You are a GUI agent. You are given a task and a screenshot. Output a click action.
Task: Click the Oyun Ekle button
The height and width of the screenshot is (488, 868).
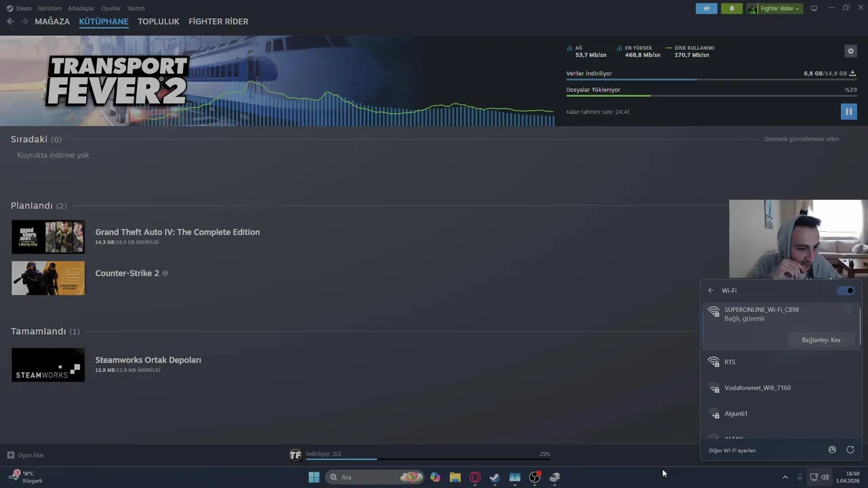click(26, 455)
